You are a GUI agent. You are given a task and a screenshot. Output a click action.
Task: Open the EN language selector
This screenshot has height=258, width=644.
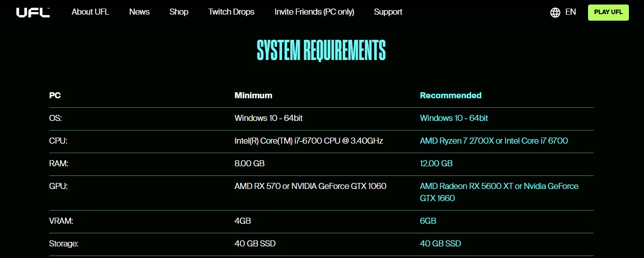(570, 12)
